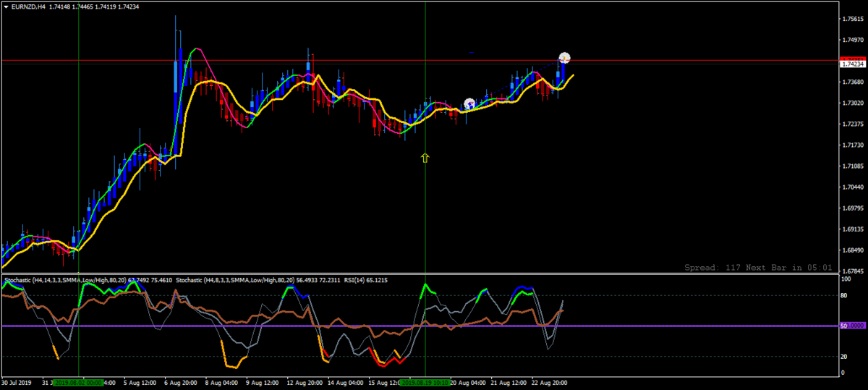Click the 8 Aug 04:00 time label
The height and width of the screenshot is (390, 868).
[222, 382]
